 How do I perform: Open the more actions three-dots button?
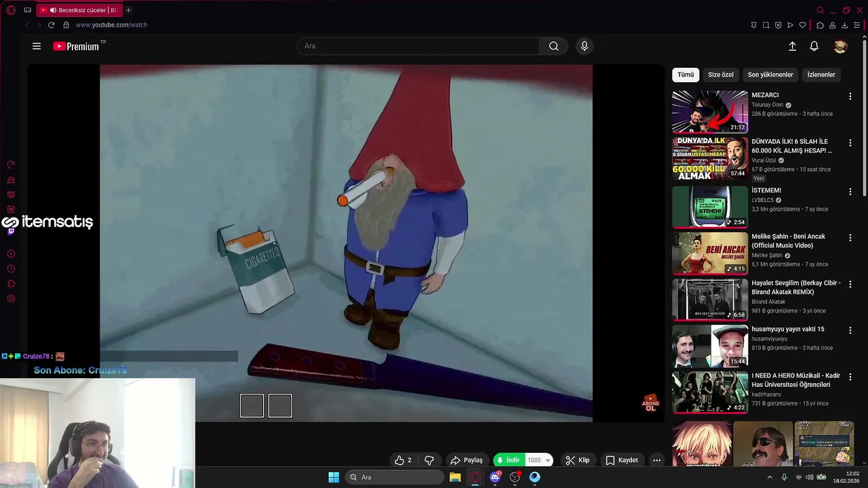click(x=656, y=460)
